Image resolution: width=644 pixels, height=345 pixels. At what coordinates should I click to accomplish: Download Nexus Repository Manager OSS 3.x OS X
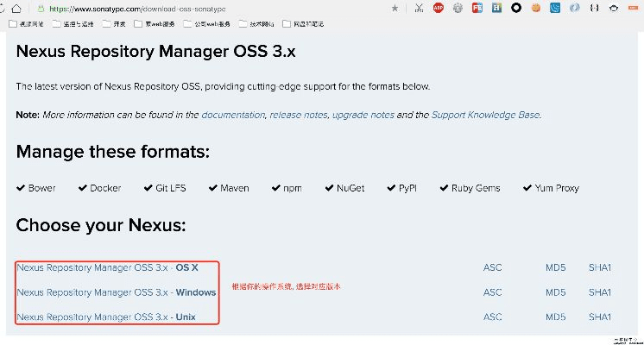[x=107, y=267]
